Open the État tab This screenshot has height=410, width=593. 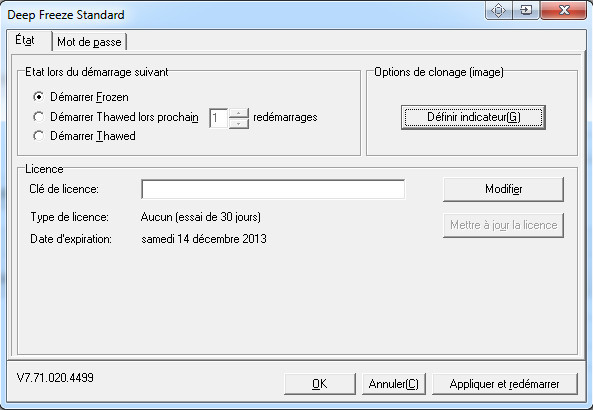tap(26, 40)
